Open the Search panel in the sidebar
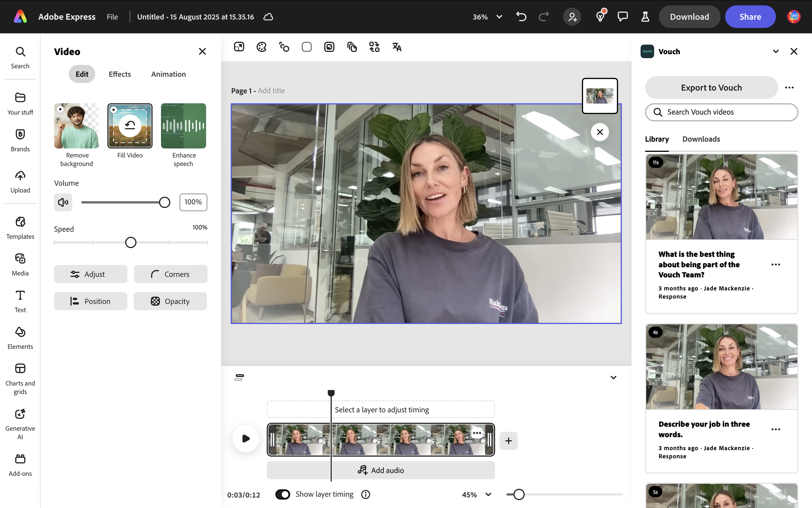This screenshot has width=812, height=508. tap(20, 58)
